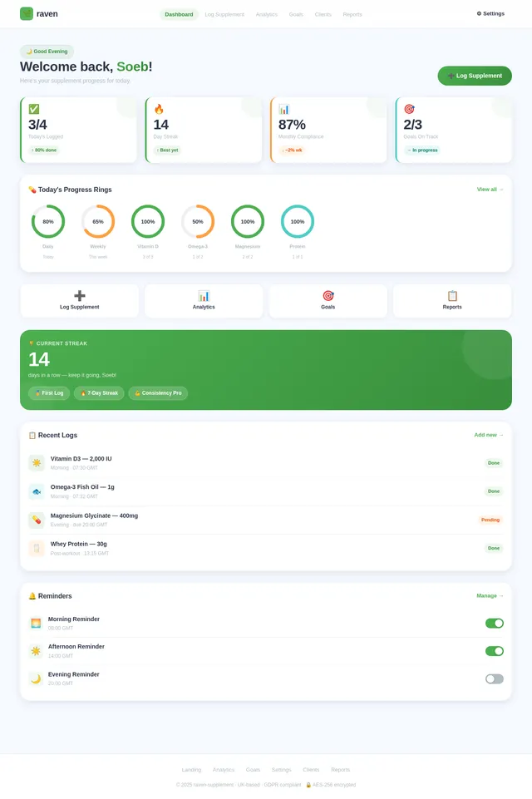The height and width of the screenshot is (799, 532).
Task: Open Settings from the header
Action: pyautogui.click(x=490, y=14)
